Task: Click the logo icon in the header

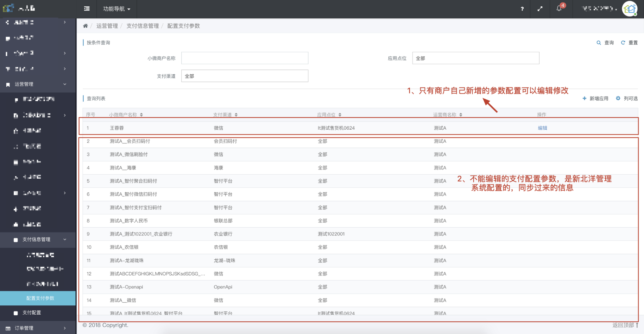Action: (8, 8)
